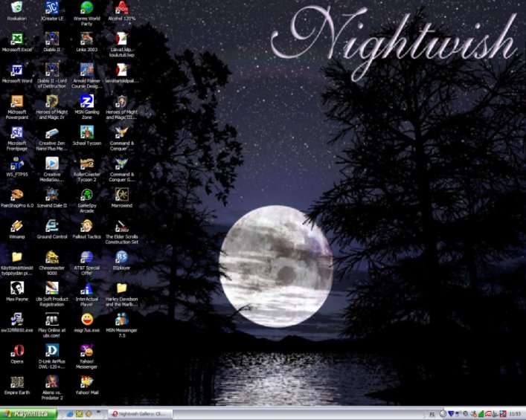Open Internet Explorer from quick launch
This screenshot has width=526, height=420.
[x=70, y=414]
